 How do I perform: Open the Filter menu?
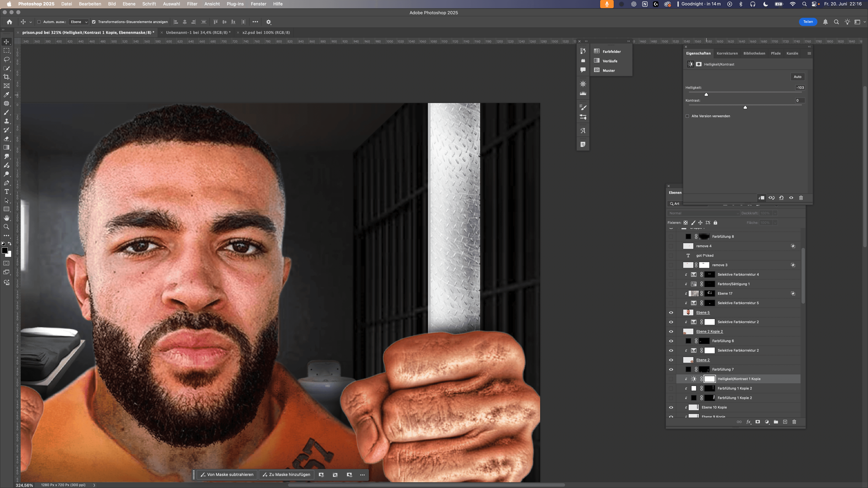click(x=192, y=4)
